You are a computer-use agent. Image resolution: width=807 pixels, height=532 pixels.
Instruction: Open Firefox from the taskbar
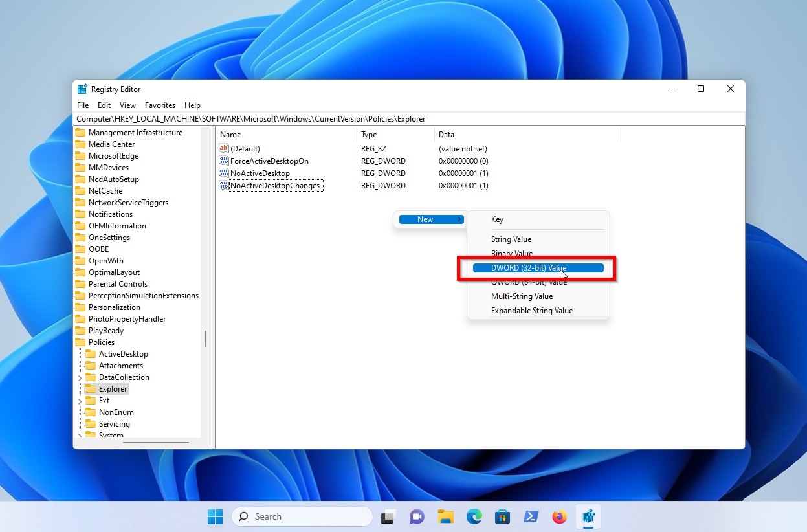pyautogui.click(x=559, y=516)
